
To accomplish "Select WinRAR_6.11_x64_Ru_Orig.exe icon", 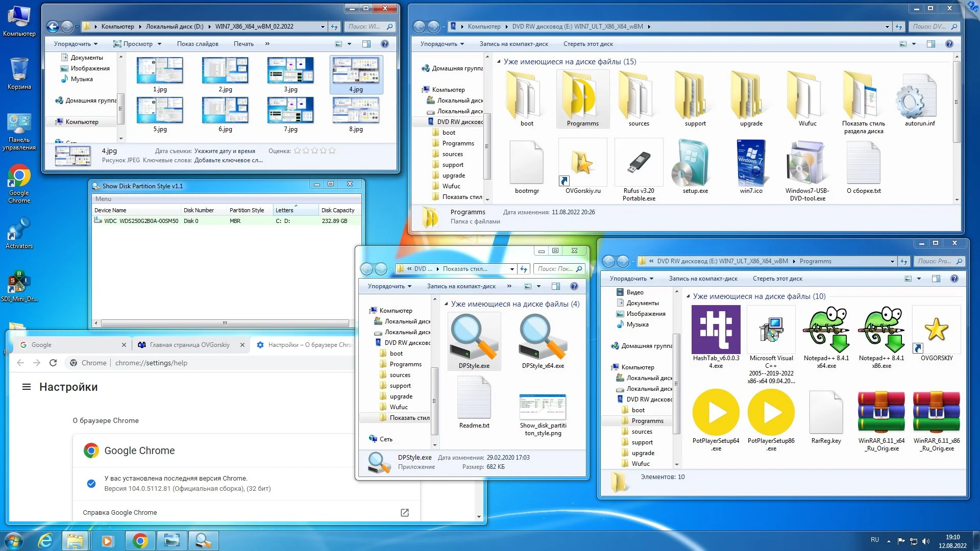I will (x=881, y=412).
